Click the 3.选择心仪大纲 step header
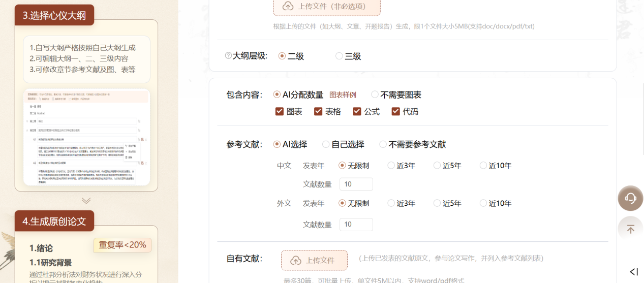This screenshot has width=644, height=283. [54, 15]
